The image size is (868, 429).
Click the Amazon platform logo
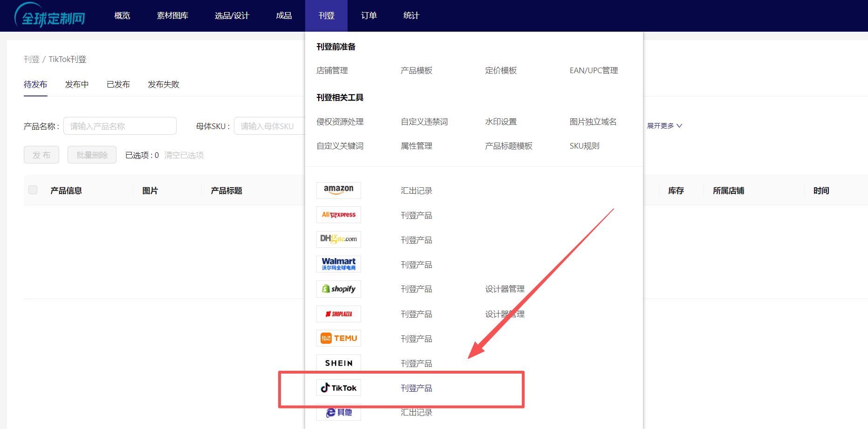tap(338, 190)
